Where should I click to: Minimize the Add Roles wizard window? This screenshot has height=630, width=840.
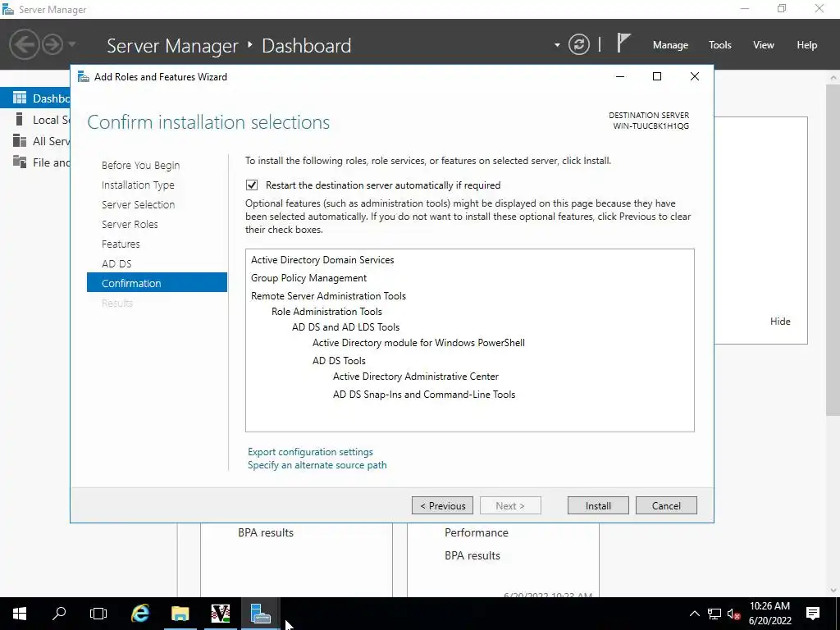(620, 76)
